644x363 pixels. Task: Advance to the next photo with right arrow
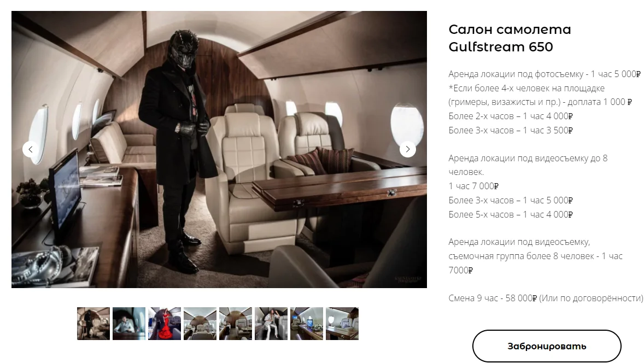tap(407, 149)
